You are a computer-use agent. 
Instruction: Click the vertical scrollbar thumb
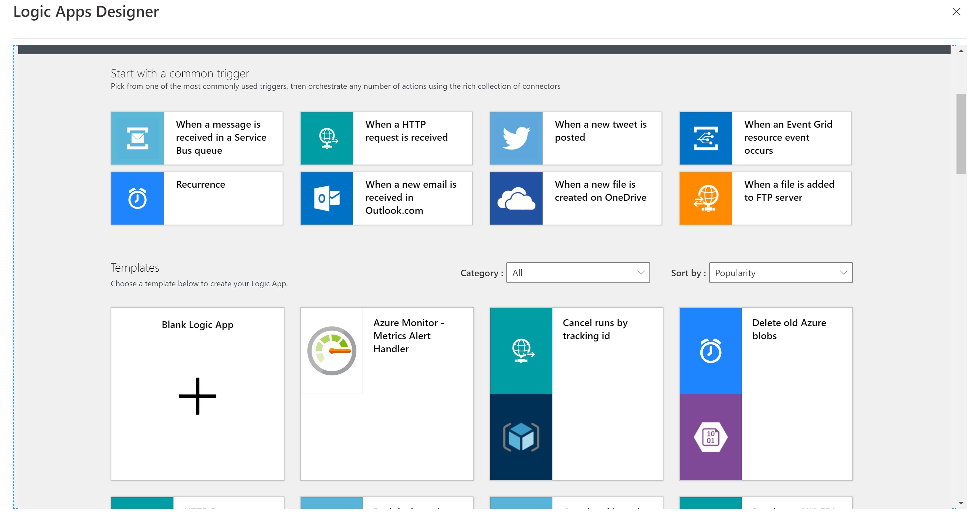[x=961, y=134]
